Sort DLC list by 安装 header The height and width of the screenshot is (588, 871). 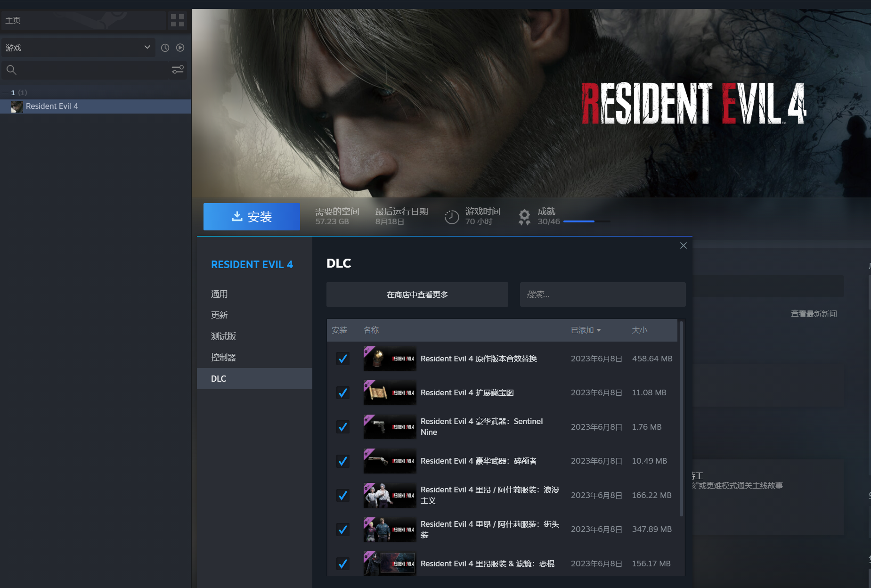pos(339,330)
